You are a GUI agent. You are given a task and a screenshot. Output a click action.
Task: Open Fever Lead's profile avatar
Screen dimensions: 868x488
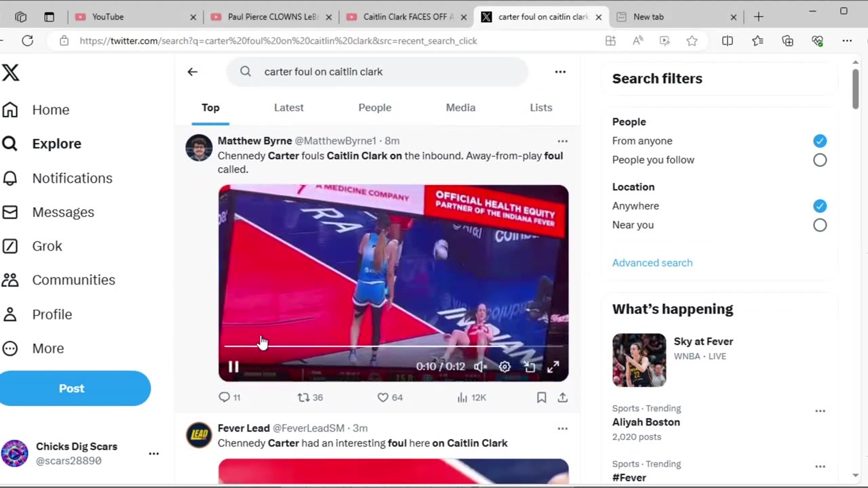[199, 435]
